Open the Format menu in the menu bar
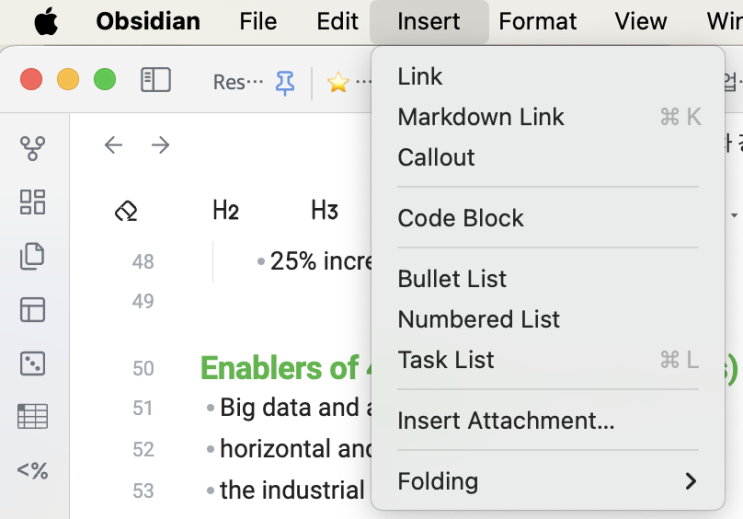This screenshot has height=519, width=743. tap(537, 21)
